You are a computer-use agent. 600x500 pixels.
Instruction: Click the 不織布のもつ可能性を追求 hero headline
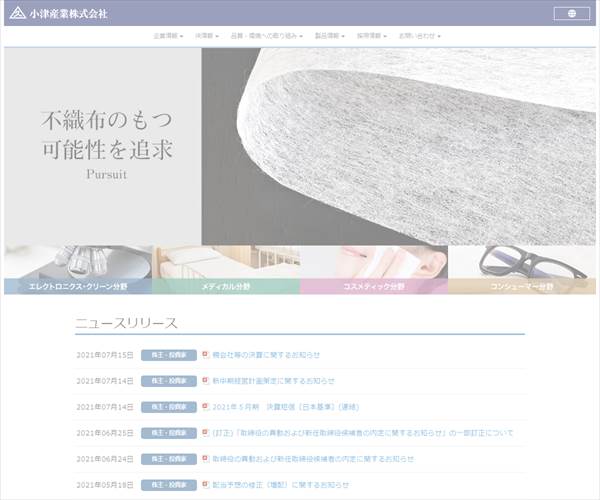click(107, 134)
